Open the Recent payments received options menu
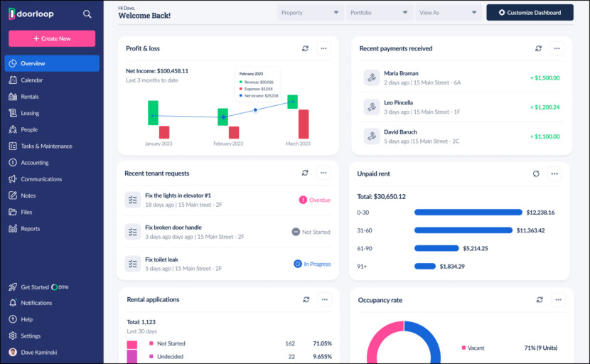This screenshot has height=364, width=590. [557, 48]
